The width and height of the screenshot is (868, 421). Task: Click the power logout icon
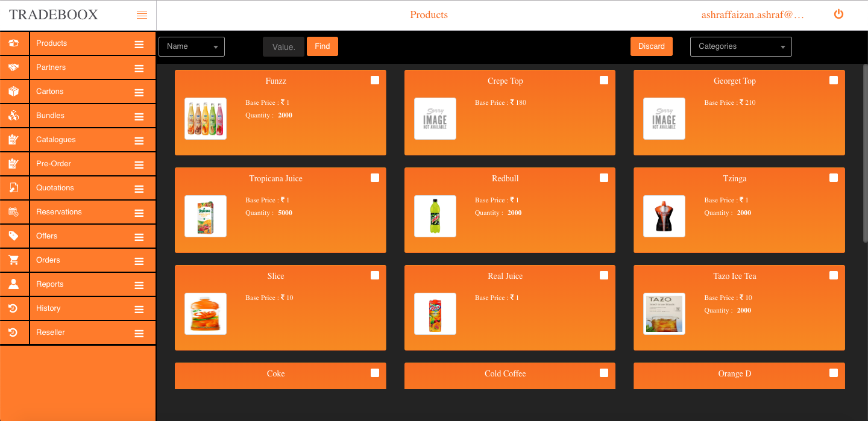tap(838, 14)
